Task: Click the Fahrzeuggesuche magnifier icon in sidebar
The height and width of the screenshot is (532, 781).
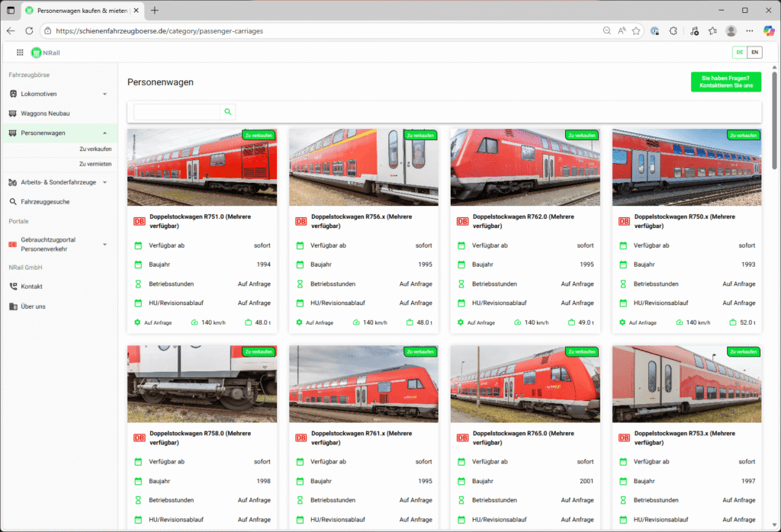Action: tap(13, 202)
